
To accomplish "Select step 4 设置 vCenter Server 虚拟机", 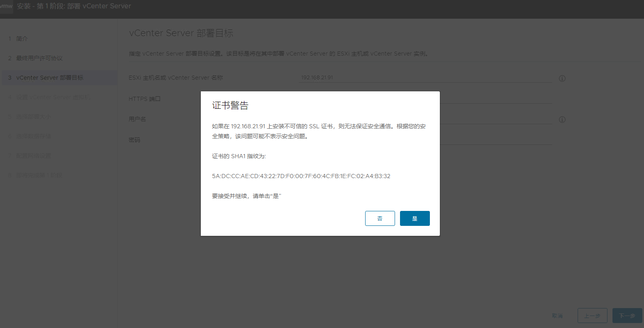I will tap(60, 97).
